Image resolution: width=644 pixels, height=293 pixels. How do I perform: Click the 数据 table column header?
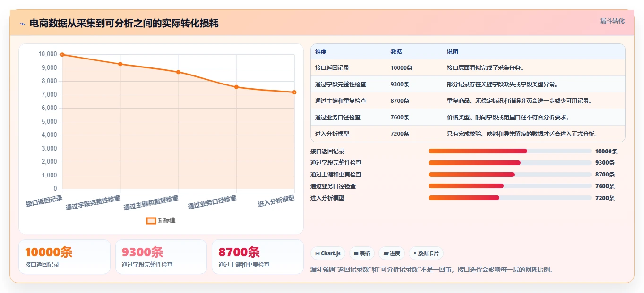(396, 52)
